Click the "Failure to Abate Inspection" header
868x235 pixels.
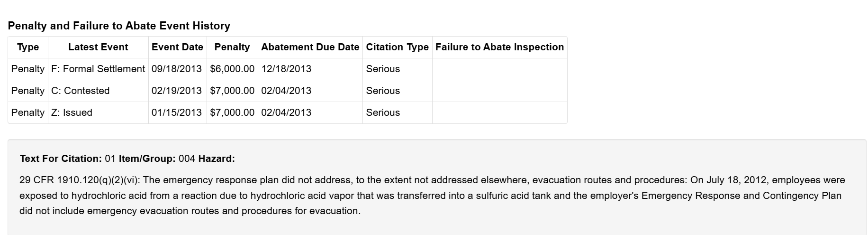[499, 47]
